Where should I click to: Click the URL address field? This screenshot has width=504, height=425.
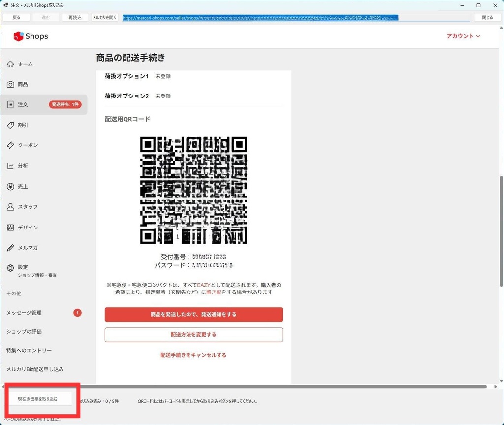pos(296,18)
